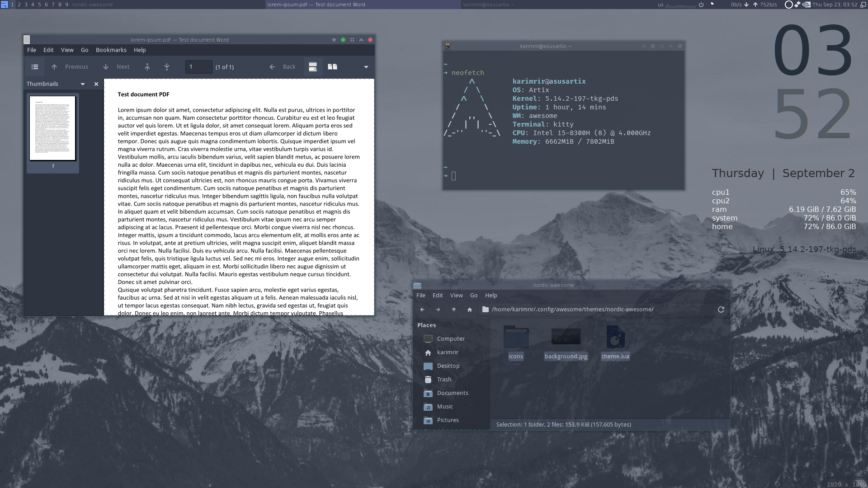The height and width of the screenshot is (488, 868).
Task: Open the Documents place in the sidebar
Action: [452, 393]
